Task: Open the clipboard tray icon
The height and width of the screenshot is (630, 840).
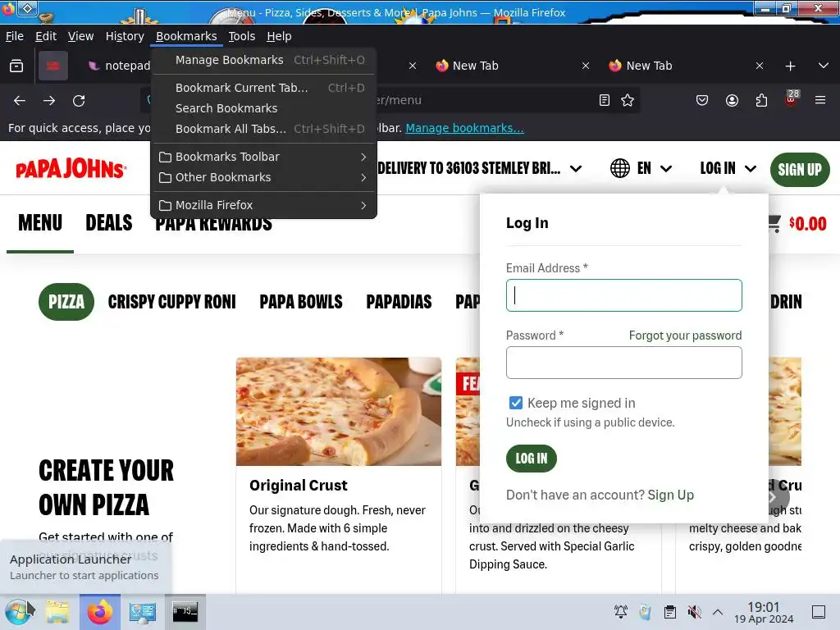Action: pos(669,612)
